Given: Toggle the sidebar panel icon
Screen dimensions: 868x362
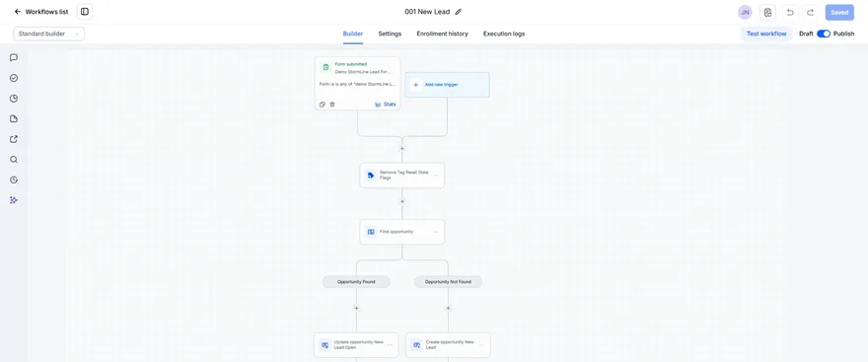Looking at the screenshot, I should click(x=85, y=12).
